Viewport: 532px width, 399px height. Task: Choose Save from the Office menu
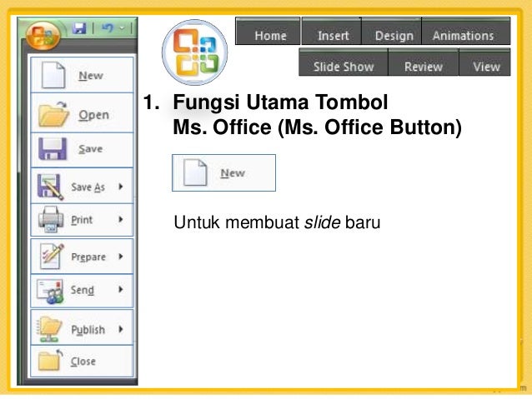tap(82, 150)
